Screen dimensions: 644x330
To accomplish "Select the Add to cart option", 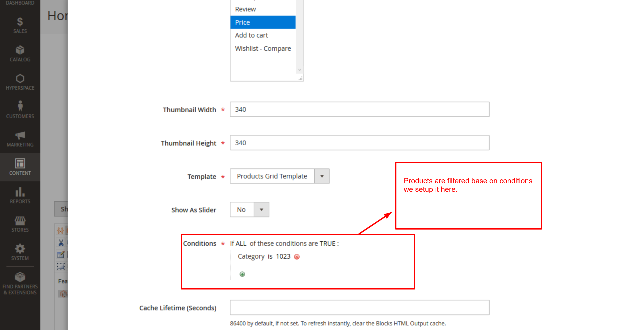I will pos(251,35).
